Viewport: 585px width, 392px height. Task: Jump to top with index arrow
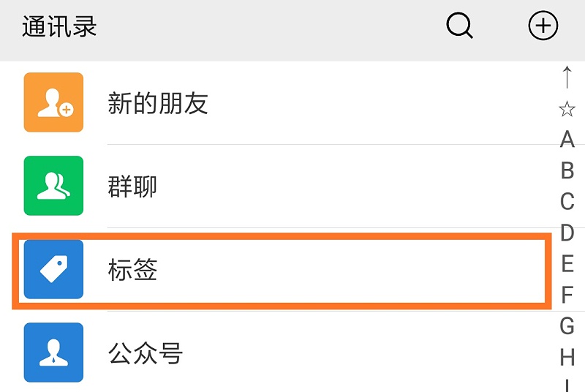(567, 77)
